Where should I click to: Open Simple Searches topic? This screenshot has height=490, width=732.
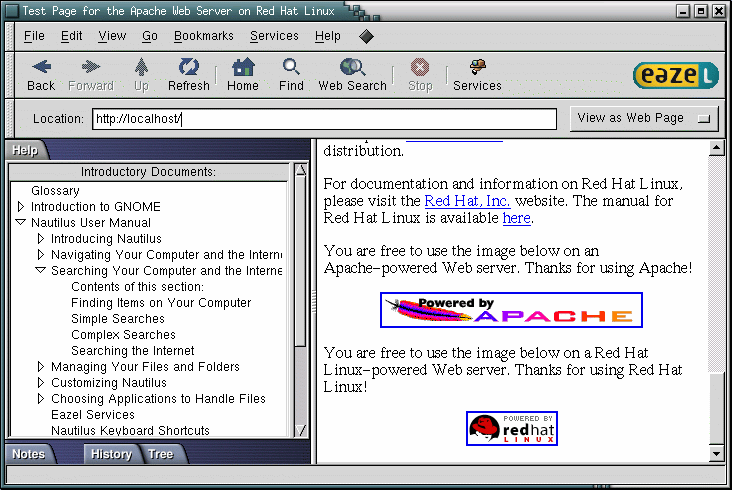[118, 318]
